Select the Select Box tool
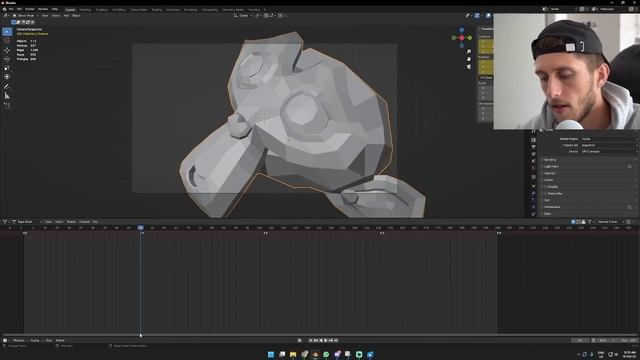The width and height of the screenshot is (640, 360). (7, 31)
